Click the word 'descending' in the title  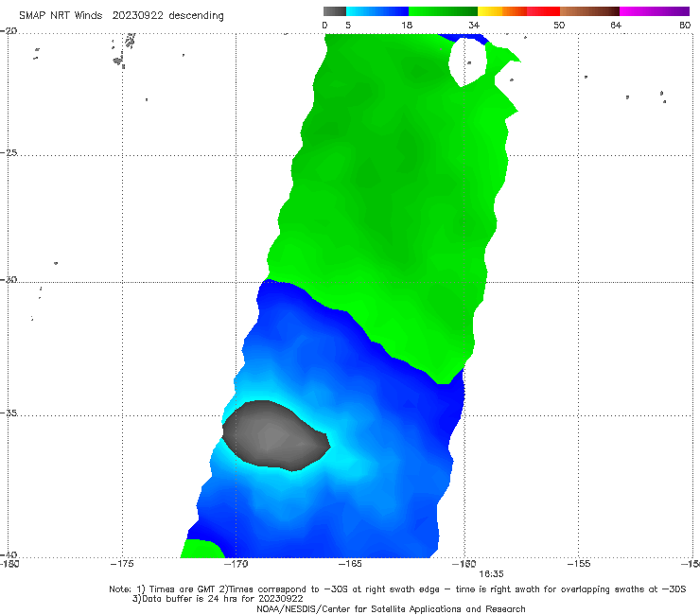click(x=197, y=16)
